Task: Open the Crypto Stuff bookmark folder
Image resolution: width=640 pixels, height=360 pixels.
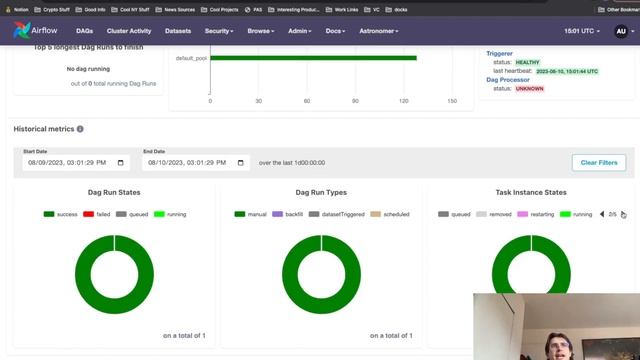Action: [52, 9]
